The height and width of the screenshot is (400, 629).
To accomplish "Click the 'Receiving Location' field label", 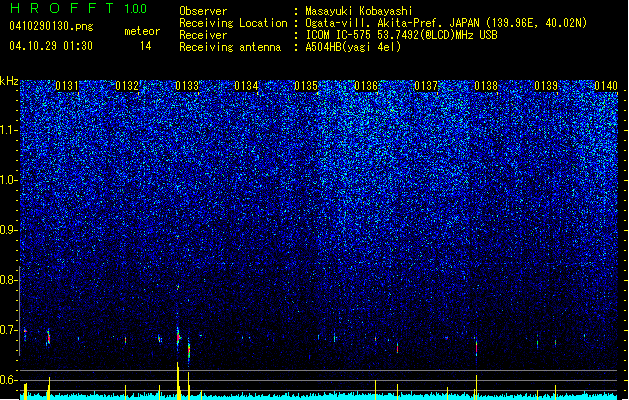I will click(233, 23).
